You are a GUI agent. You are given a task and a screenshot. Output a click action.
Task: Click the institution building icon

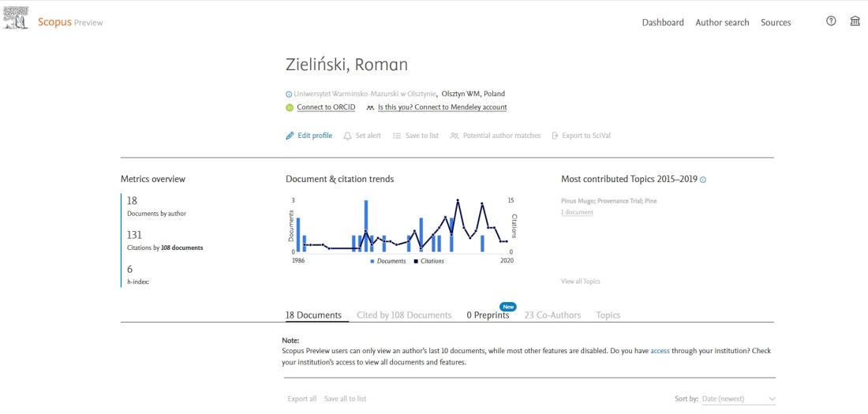[x=855, y=21]
